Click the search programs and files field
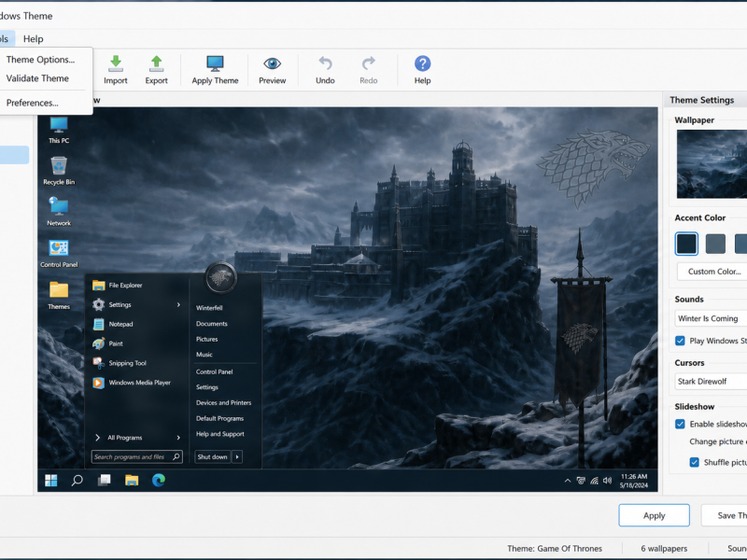This screenshot has width=747, height=560. 136,456
